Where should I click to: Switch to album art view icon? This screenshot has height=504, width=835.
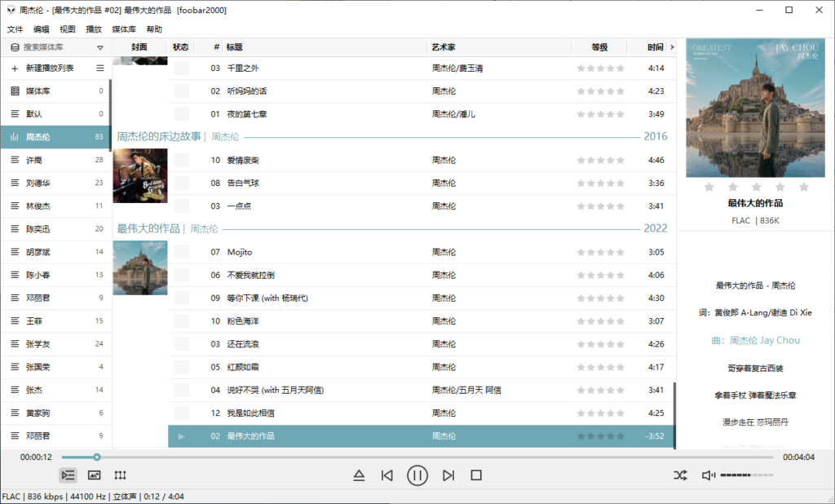pyautogui.click(x=94, y=475)
